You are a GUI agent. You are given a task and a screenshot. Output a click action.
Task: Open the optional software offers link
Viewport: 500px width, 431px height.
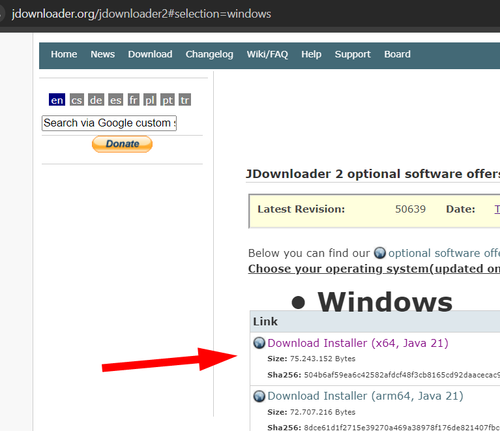(x=444, y=253)
